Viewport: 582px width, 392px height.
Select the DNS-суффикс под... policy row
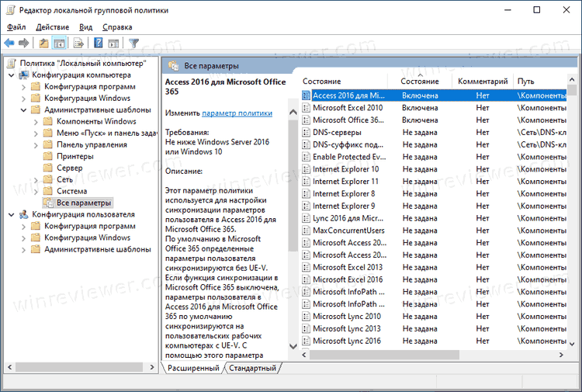(x=434, y=144)
